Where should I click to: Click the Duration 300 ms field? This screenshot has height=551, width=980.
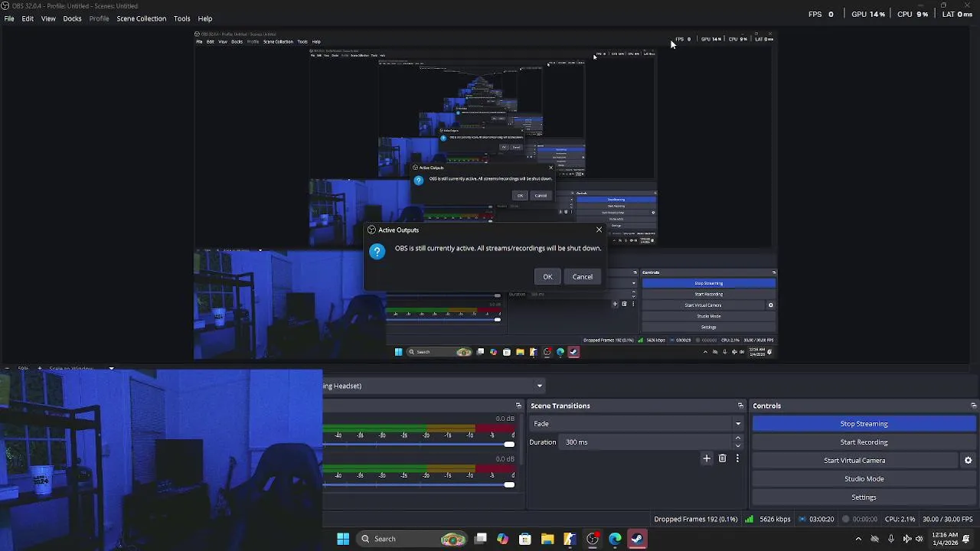coord(646,442)
